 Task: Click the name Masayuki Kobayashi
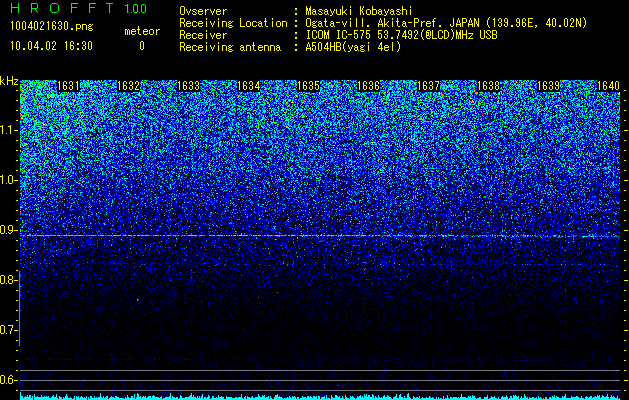pos(359,11)
